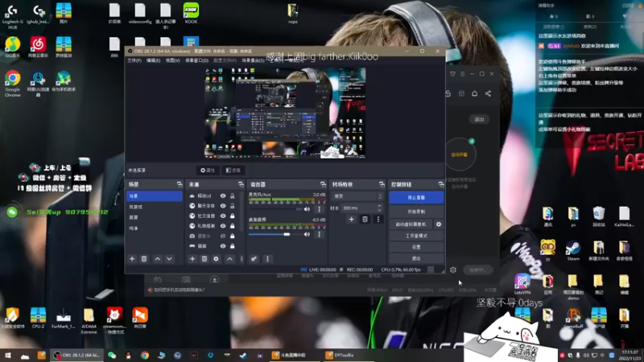Viewport: 644px width, 362px height.
Task: Move scene up with the up arrow in 场景 panel
Action: pyautogui.click(x=158, y=259)
